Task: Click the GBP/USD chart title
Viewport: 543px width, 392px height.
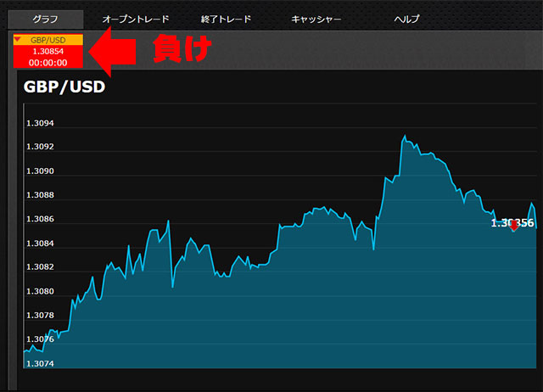Action: pos(64,87)
